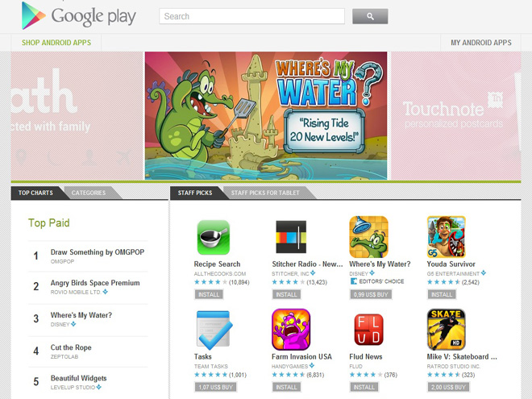
Task: Click the Search input field
Action: click(x=251, y=16)
